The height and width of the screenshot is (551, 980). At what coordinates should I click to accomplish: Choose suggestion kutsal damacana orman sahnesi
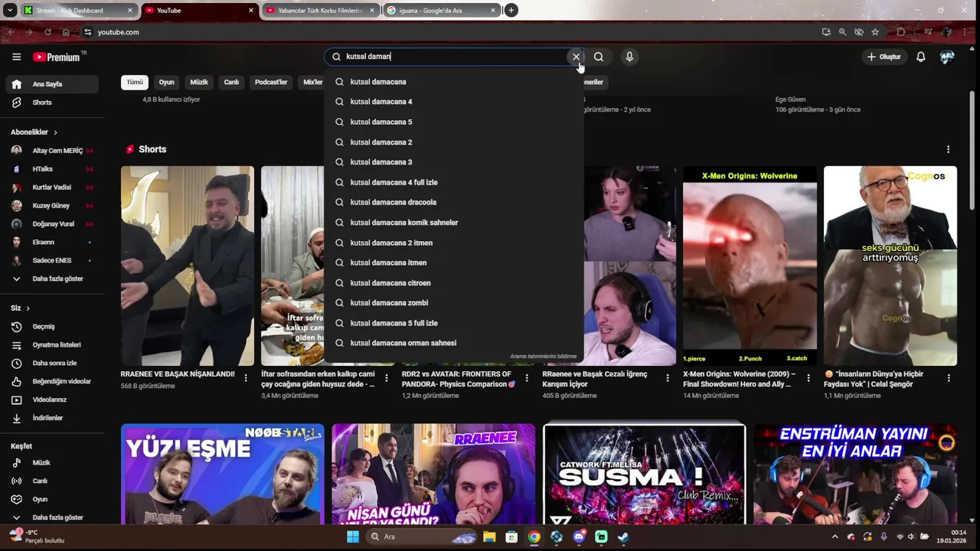point(453,343)
